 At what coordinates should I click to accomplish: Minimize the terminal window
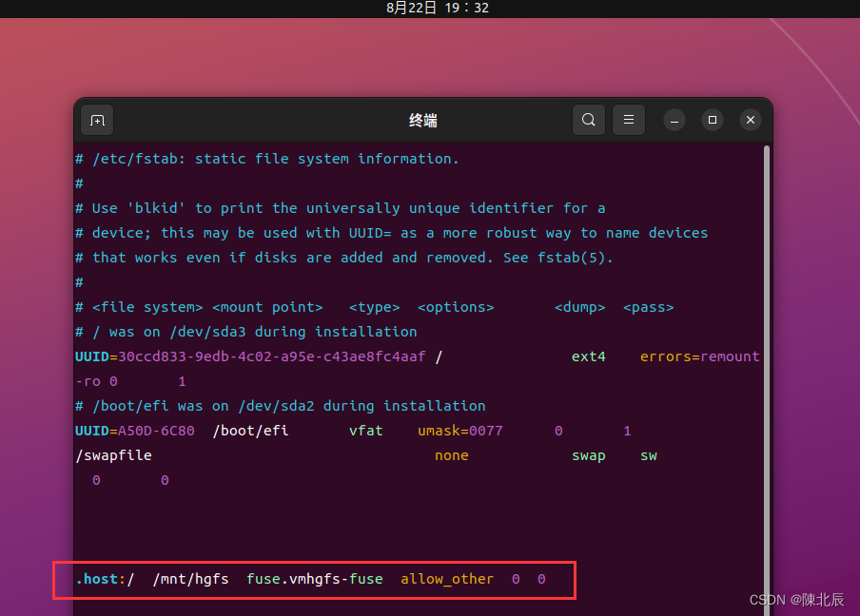[674, 120]
